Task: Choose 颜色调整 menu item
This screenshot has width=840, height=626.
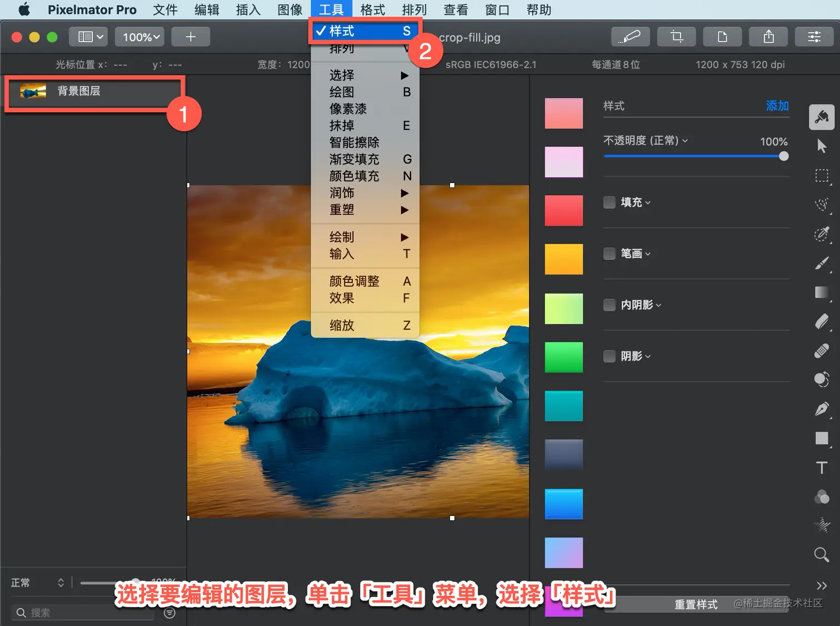Action: [x=365, y=281]
